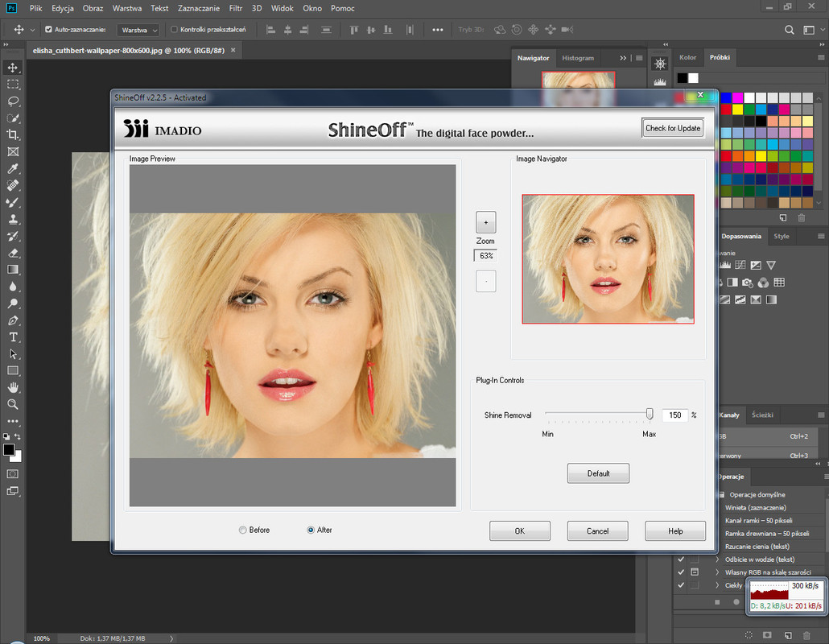Viewport: 829px width, 644px height.
Task: Select the Hand tool
Action: tap(13, 387)
